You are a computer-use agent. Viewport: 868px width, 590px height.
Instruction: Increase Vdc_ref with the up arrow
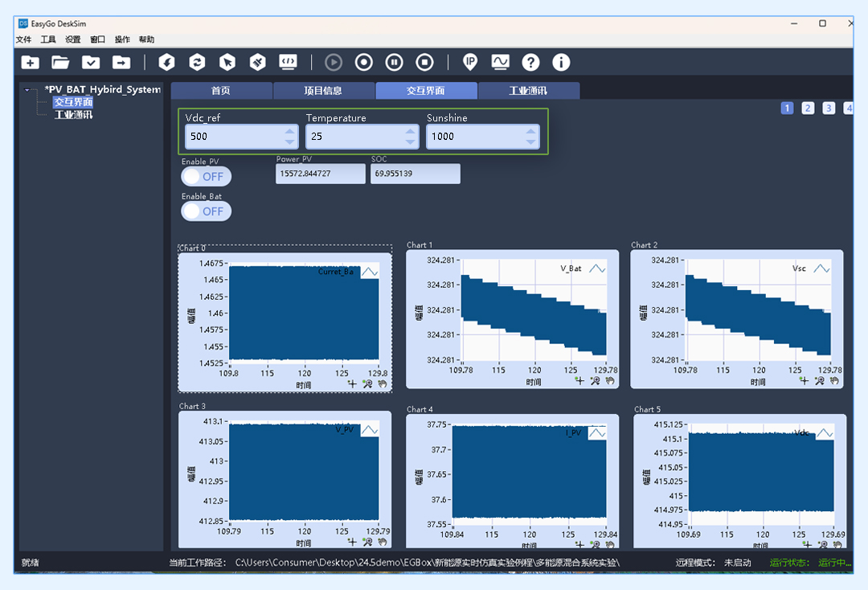(289, 132)
